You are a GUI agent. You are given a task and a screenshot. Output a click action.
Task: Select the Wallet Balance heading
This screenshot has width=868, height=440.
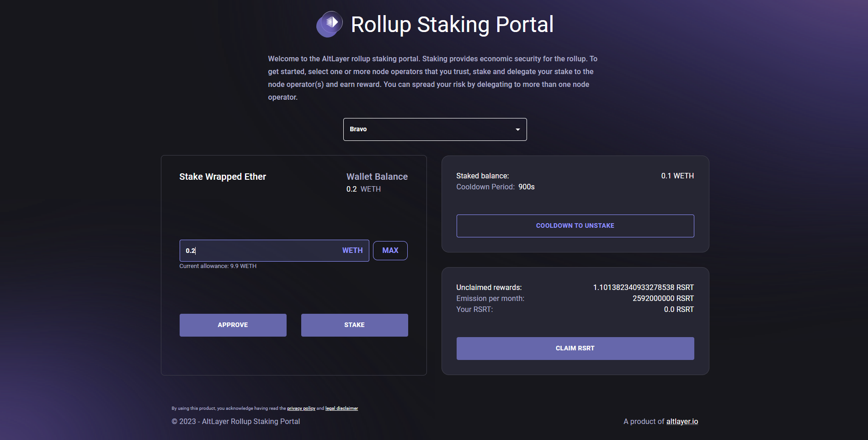pyautogui.click(x=377, y=177)
